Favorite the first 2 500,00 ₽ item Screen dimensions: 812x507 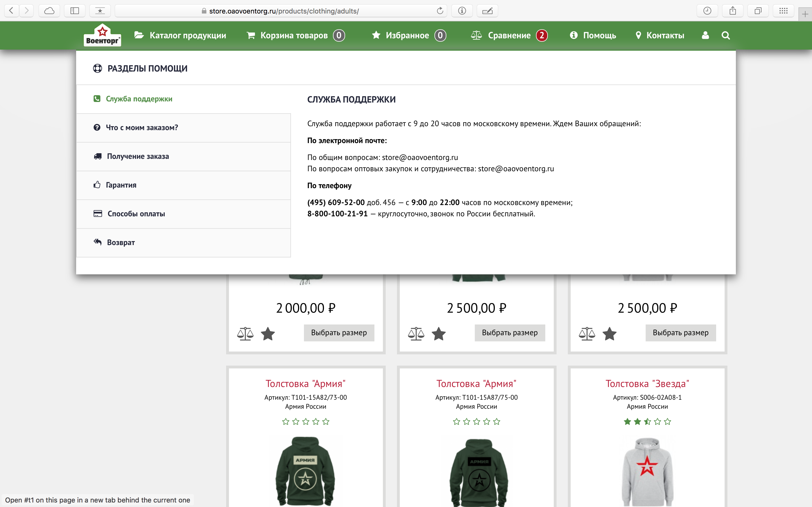click(x=438, y=334)
